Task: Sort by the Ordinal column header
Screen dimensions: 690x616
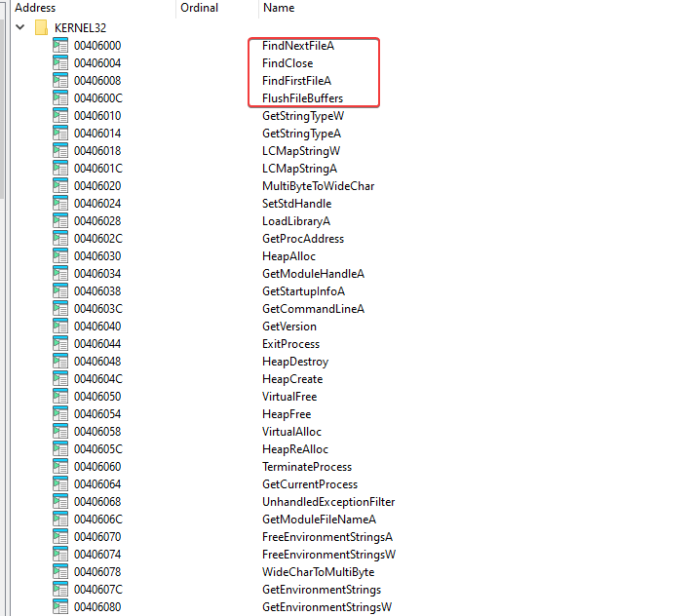Action: 199,8
